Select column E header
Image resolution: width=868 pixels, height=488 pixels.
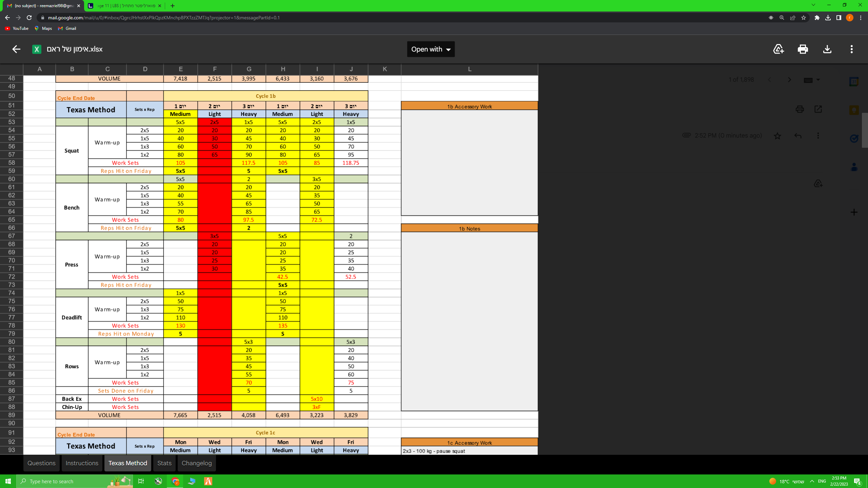(x=181, y=69)
